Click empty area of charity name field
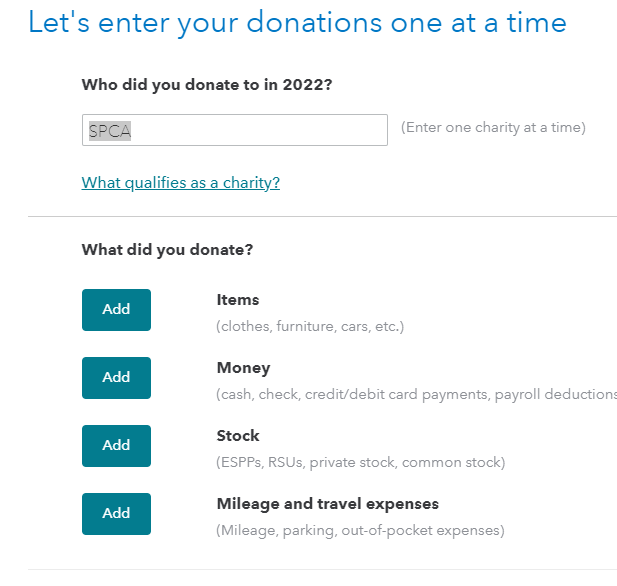The height and width of the screenshot is (586, 617). click(260, 130)
